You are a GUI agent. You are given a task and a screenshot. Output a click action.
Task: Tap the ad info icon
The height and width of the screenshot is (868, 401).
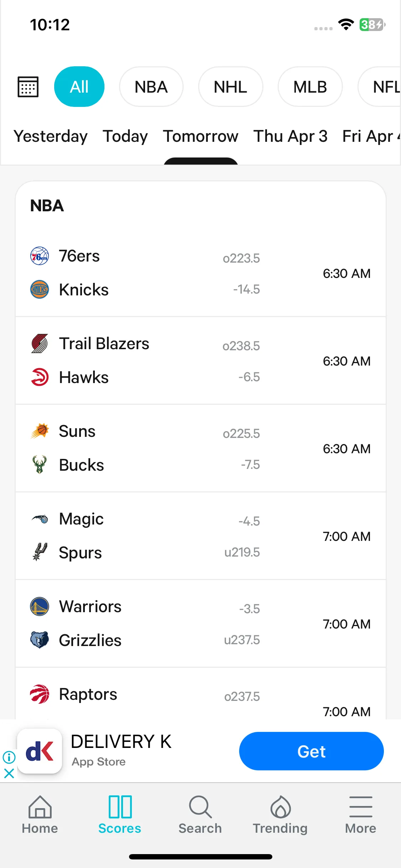[9, 757]
